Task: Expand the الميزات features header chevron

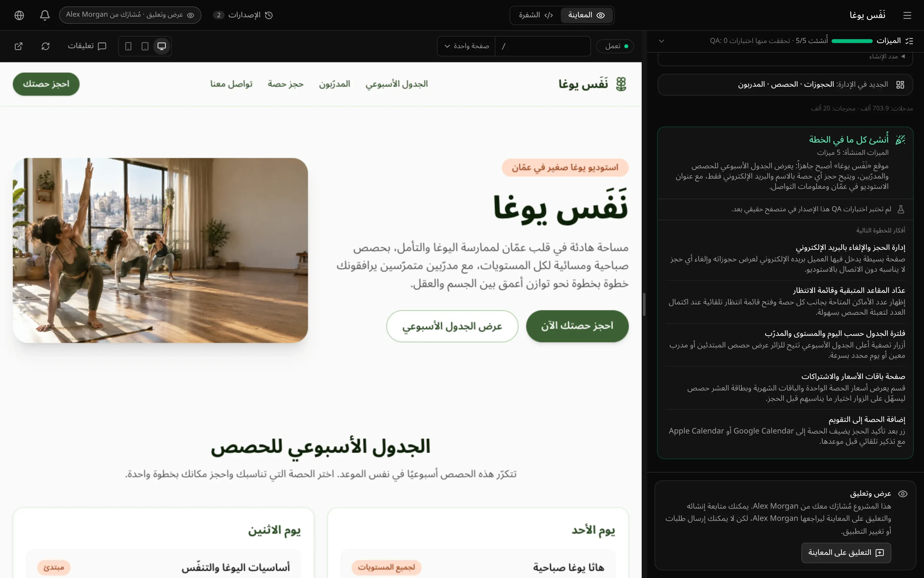Action: pos(662,41)
